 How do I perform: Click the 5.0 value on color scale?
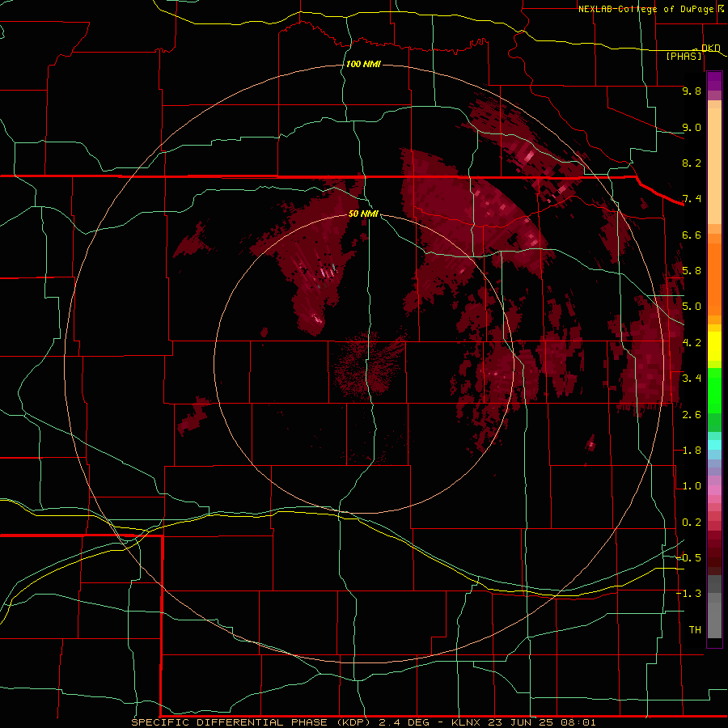pyautogui.click(x=692, y=307)
